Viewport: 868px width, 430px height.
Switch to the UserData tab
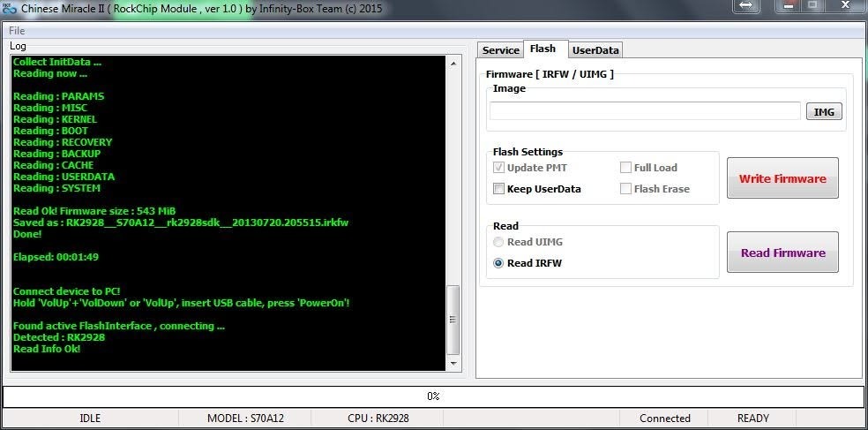(x=595, y=50)
